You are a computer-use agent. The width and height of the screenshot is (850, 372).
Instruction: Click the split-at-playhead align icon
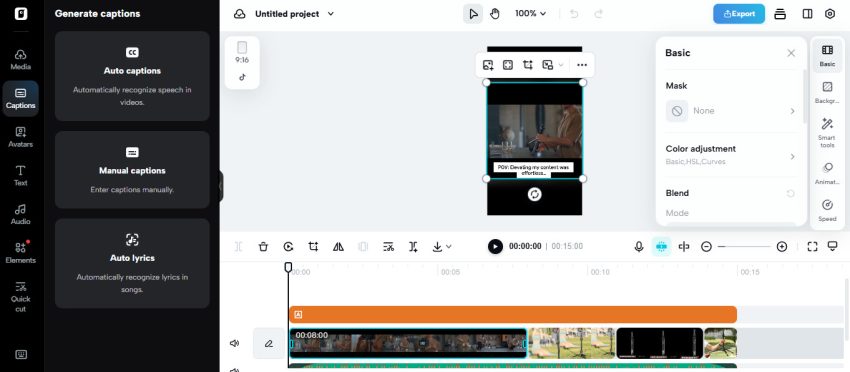tap(684, 247)
